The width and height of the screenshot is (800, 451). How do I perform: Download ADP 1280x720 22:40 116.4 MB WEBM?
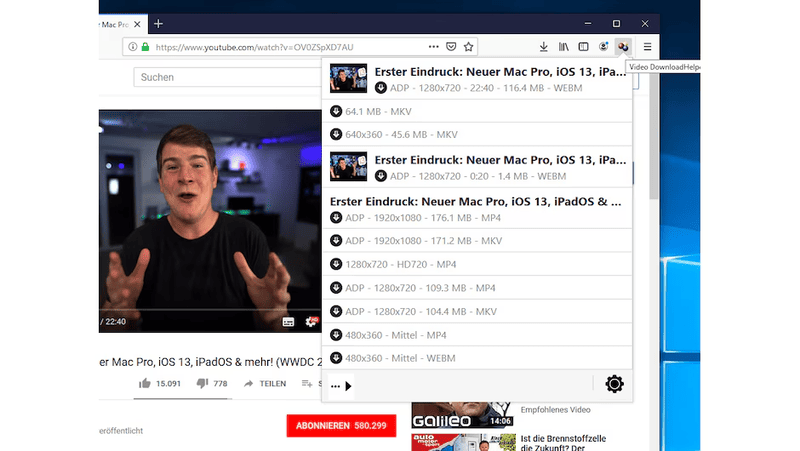[x=381, y=88]
